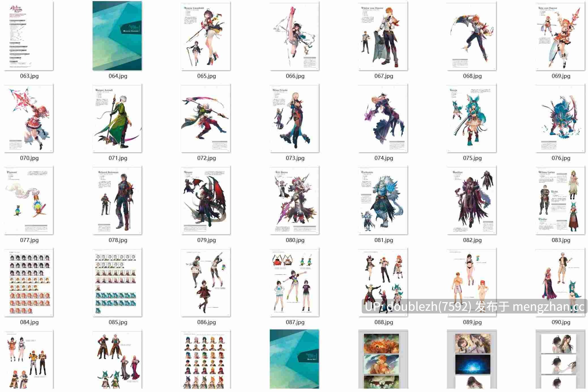This screenshot has height=392, width=588.
Task: Select the 081.jpg white beast thumbnail
Action: click(383, 200)
